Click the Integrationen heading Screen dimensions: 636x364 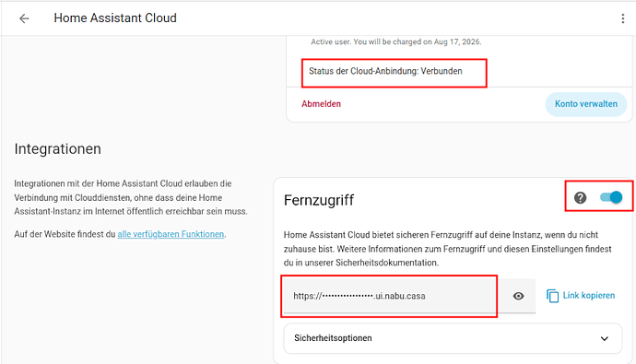(x=57, y=148)
